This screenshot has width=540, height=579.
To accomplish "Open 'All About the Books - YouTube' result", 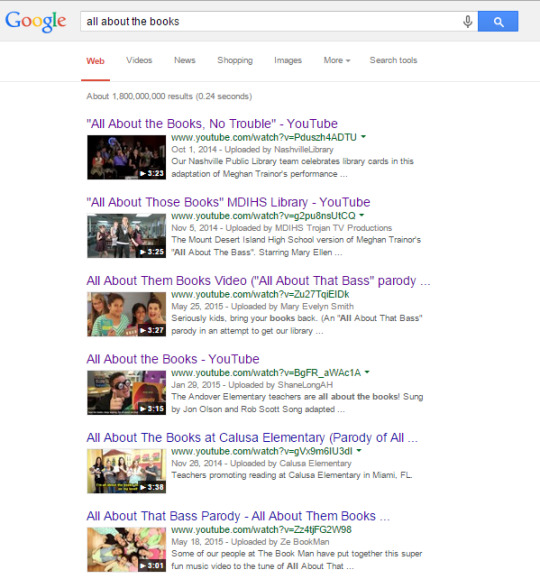I will coord(173,359).
